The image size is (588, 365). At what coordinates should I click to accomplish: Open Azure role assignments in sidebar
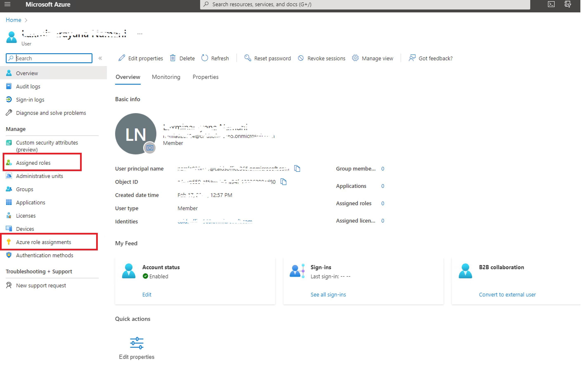[43, 242]
